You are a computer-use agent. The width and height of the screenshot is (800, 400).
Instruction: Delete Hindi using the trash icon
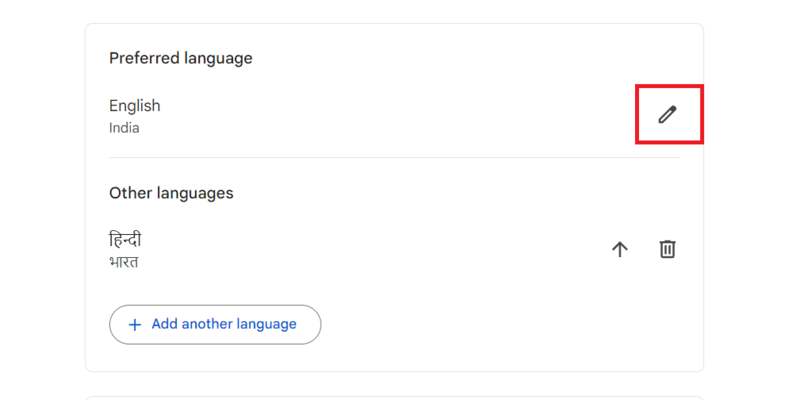(667, 249)
